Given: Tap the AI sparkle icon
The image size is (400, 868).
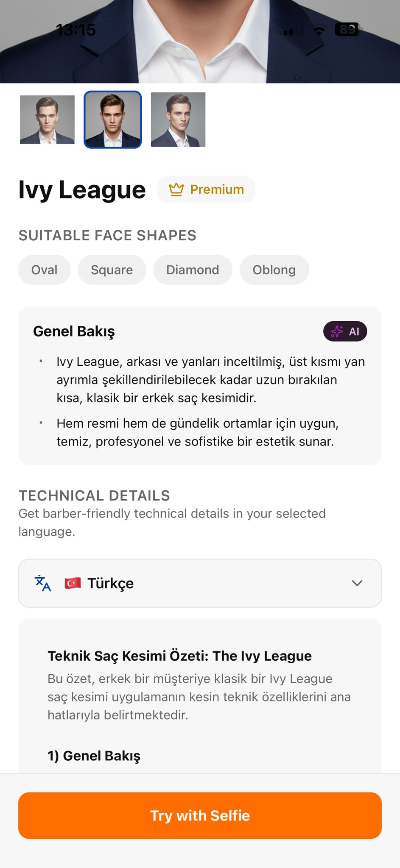Looking at the screenshot, I should tap(337, 331).
